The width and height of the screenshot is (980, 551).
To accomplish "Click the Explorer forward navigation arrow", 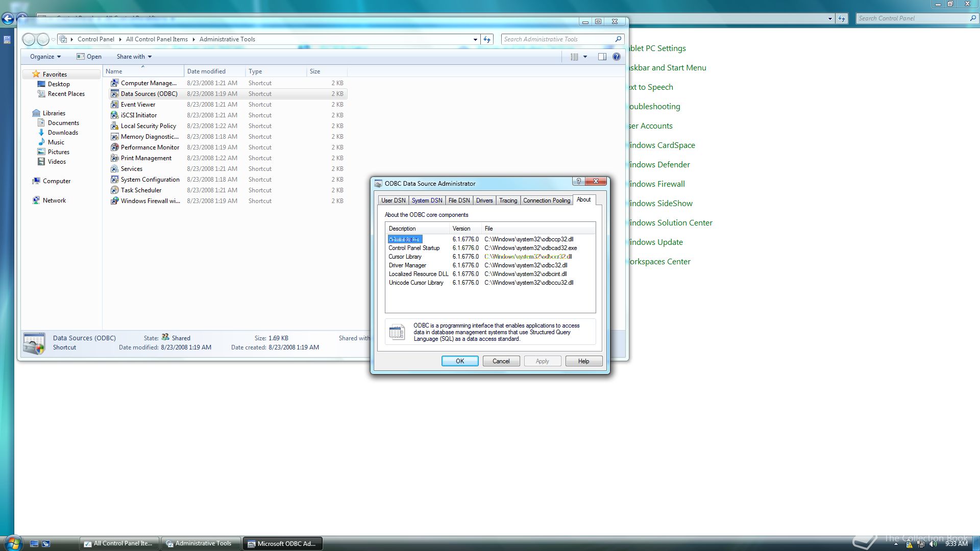I will [x=43, y=39].
